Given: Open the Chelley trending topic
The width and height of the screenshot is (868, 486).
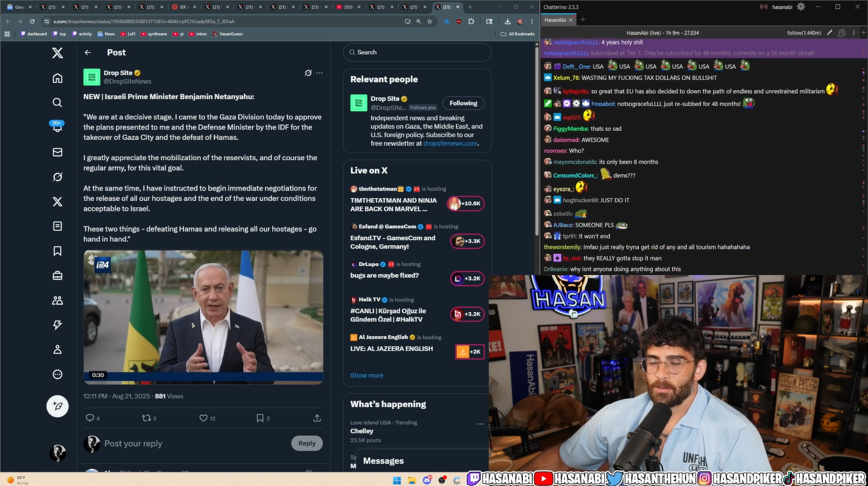Looking at the screenshot, I should pyautogui.click(x=362, y=431).
